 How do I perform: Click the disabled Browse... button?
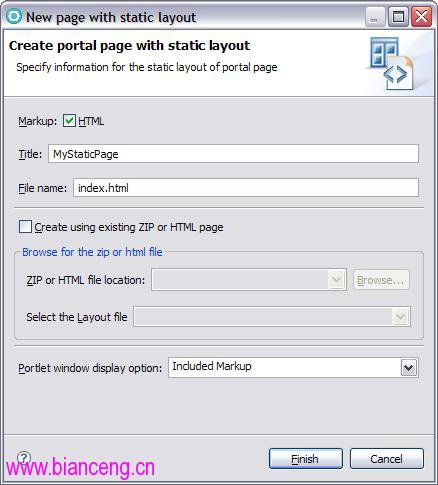(381, 280)
